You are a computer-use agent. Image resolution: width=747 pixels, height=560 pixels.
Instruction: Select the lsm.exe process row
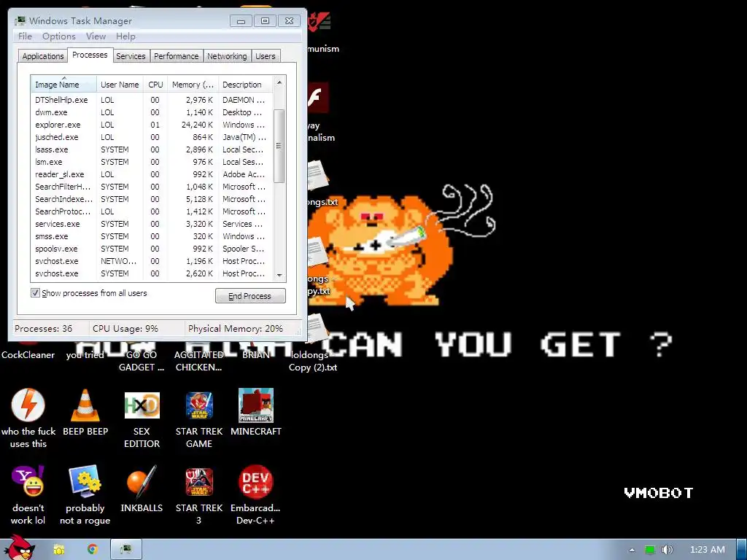[152, 162]
